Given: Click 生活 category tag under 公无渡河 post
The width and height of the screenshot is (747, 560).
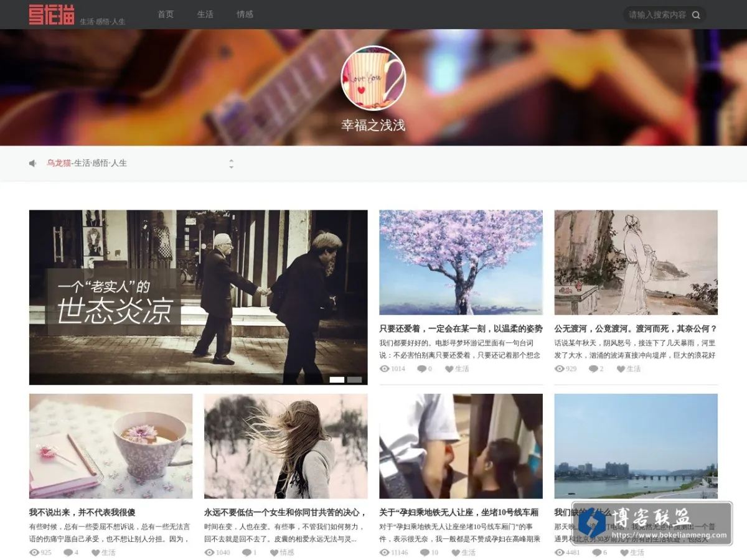Looking at the screenshot, I should point(634,369).
